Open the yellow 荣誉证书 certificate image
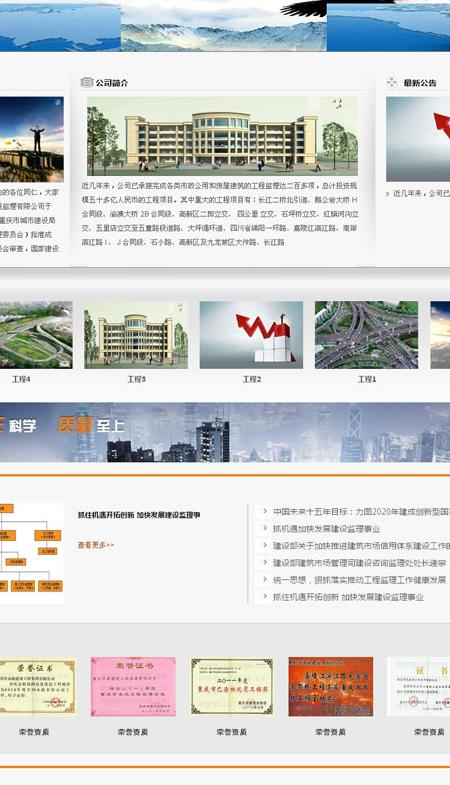The height and width of the screenshot is (785, 450). [x=38, y=686]
